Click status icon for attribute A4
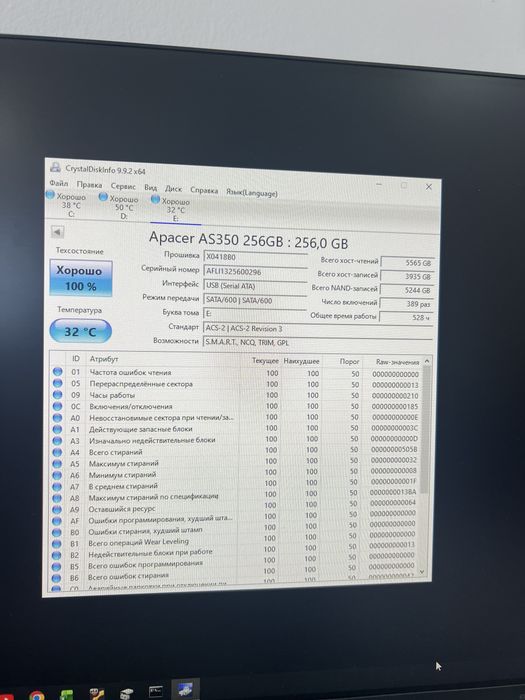The height and width of the screenshot is (700, 525). pyautogui.click(x=57, y=452)
